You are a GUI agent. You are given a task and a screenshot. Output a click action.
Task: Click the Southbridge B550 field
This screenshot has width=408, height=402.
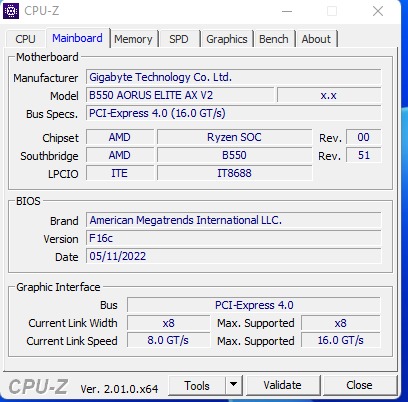click(x=234, y=155)
